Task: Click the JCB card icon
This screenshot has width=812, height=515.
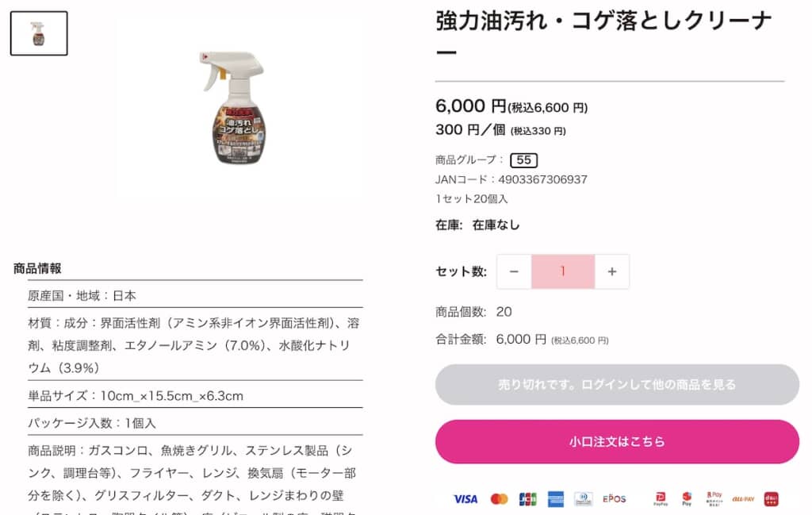Action: pyautogui.click(x=527, y=499)
